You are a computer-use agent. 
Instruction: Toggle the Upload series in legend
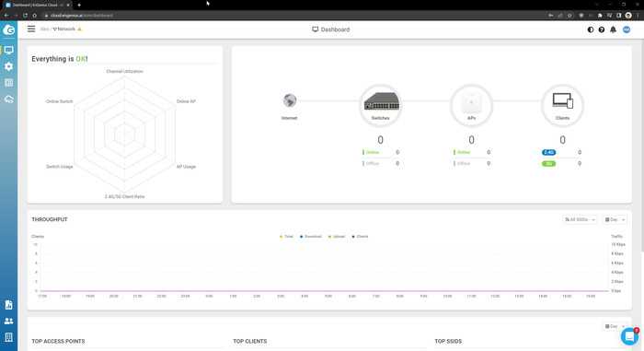pos(337,237)
